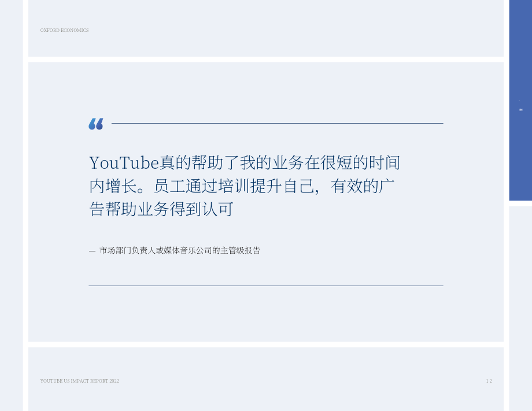This screenshot has height=411, width=532.
Task: Select the quote line '告帮助业务得到认可'
Action: tap(161, 209)
